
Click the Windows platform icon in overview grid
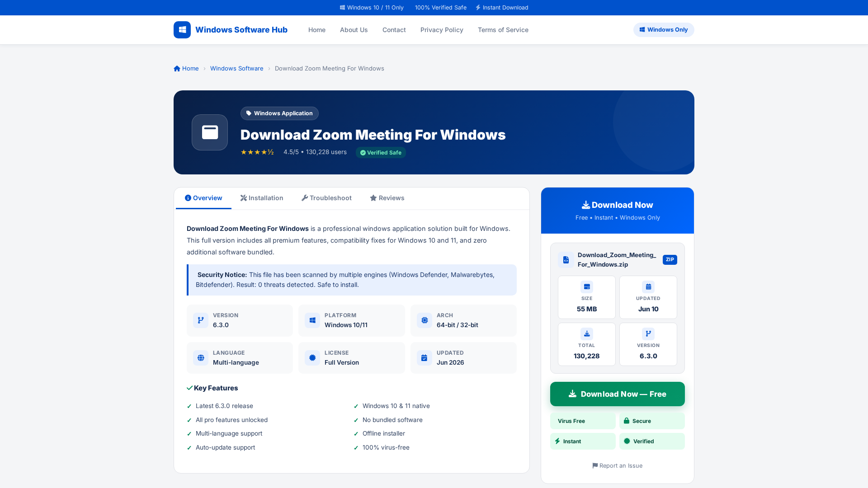[312, 320]
